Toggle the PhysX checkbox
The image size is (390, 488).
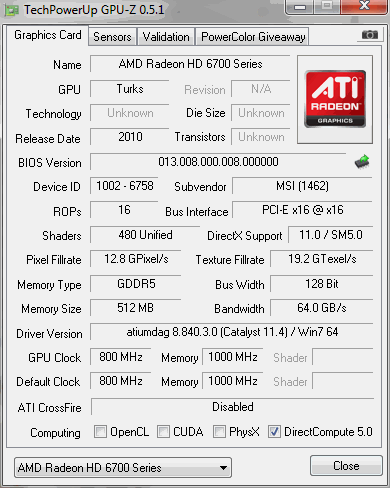tap(219, 432)
